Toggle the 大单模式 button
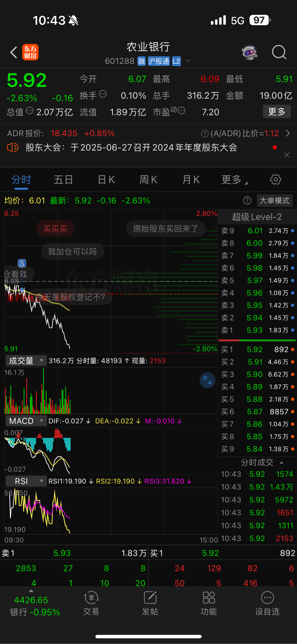 coord(274,200)
